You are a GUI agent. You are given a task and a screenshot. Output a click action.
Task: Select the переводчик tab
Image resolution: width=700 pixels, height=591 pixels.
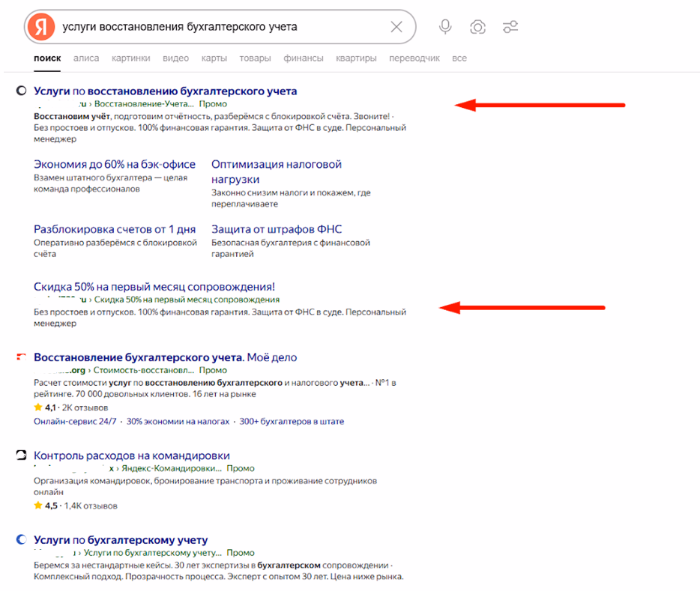pos(414,58)
